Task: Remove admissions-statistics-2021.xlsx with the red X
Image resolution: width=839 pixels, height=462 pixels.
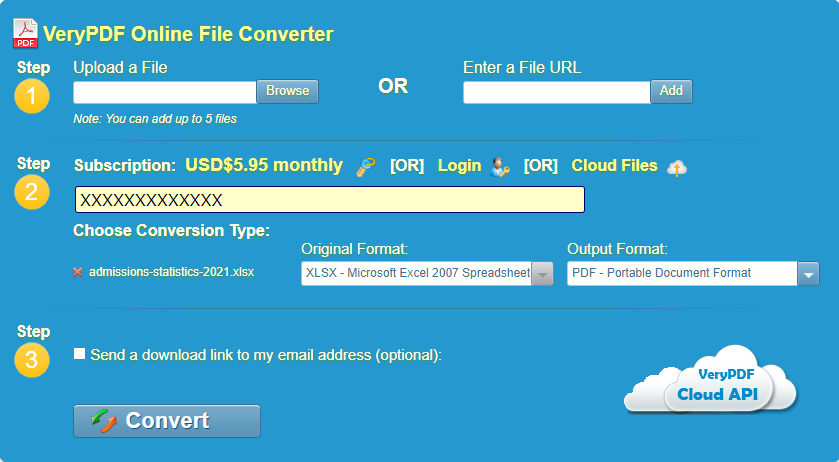Action: coord(78,272)
